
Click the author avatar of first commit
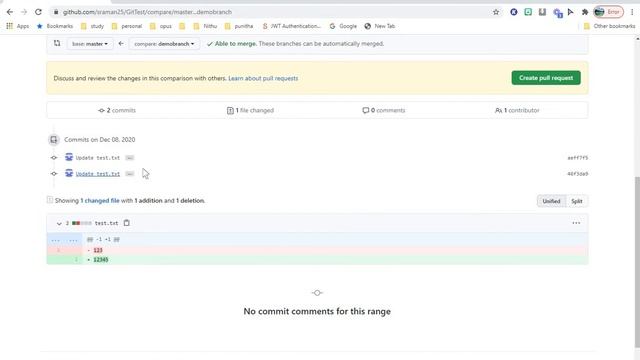(x=69, y=157)
